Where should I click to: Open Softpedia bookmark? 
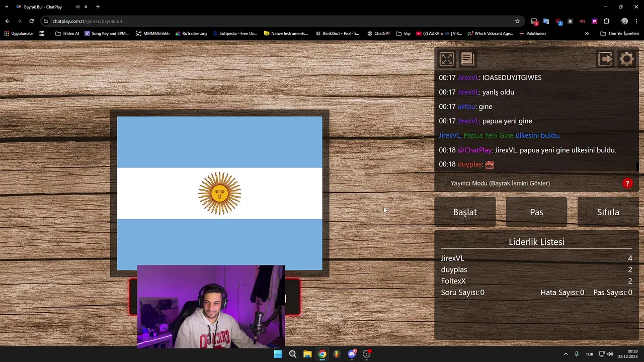tap(234, 34)
